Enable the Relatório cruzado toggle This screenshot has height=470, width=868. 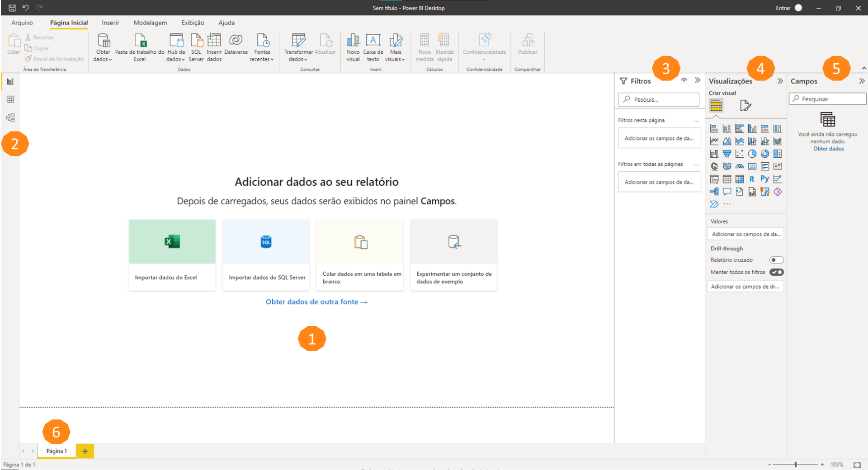pyautogui.click(x=777, y=260)
